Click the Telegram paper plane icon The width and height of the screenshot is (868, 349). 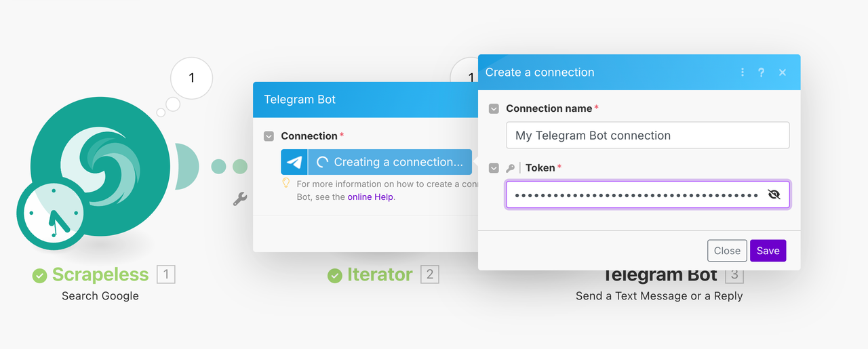(294, 162)
